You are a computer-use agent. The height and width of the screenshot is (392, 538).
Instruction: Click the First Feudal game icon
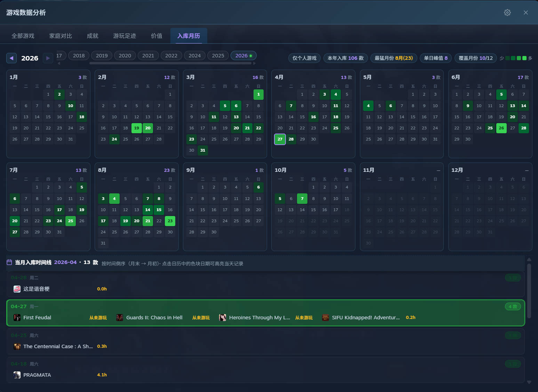coord(17,318)
